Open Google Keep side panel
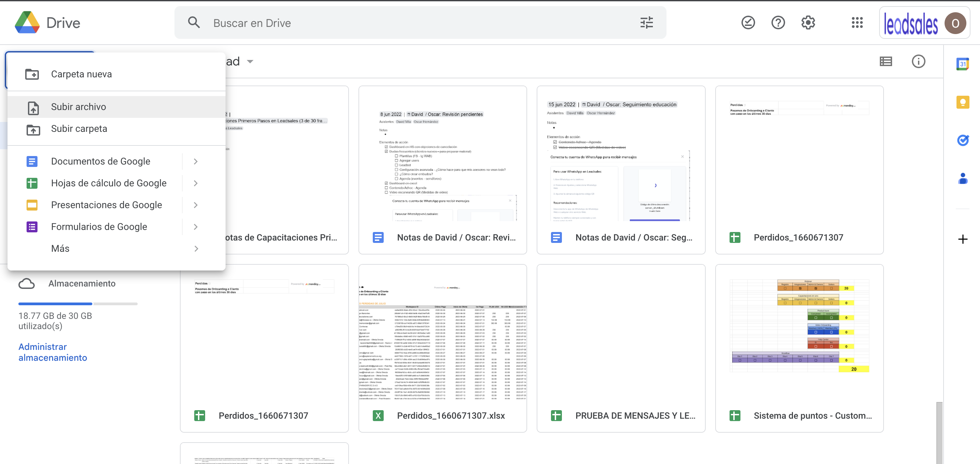Viewport: 980px width, 464px height. [963, 102]
